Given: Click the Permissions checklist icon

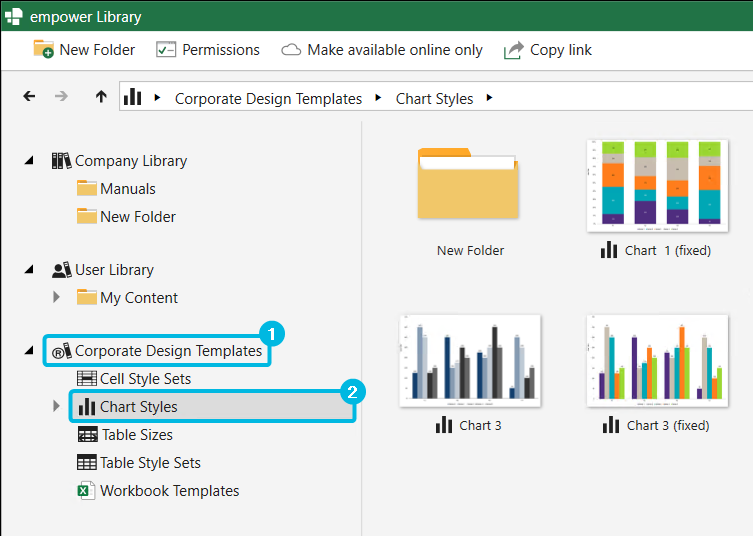Looking at the screenshot, I should coord(166,49).
